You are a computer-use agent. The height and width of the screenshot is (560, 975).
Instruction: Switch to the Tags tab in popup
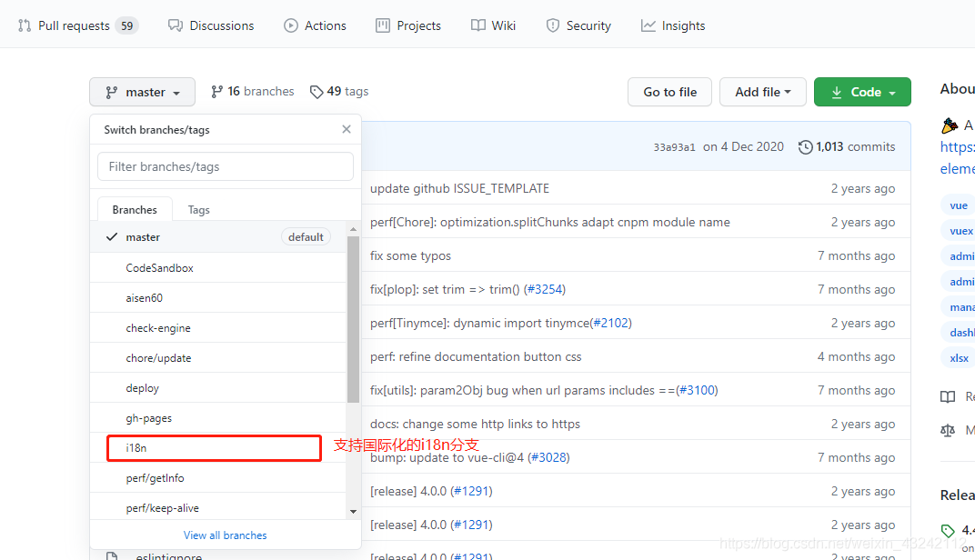pyautogui.click(x=199, y=209)
